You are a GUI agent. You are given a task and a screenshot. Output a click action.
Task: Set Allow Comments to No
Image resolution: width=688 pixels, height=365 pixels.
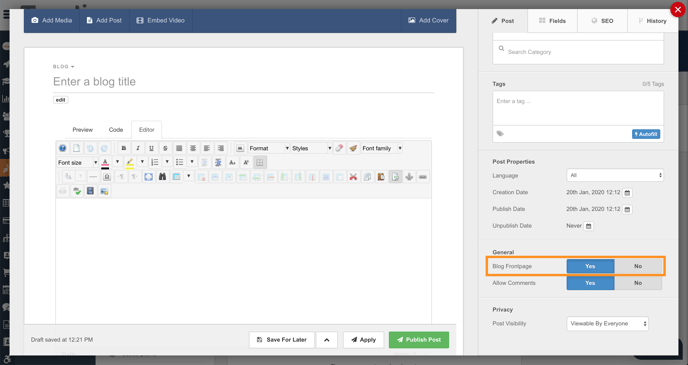click(638, 283)
